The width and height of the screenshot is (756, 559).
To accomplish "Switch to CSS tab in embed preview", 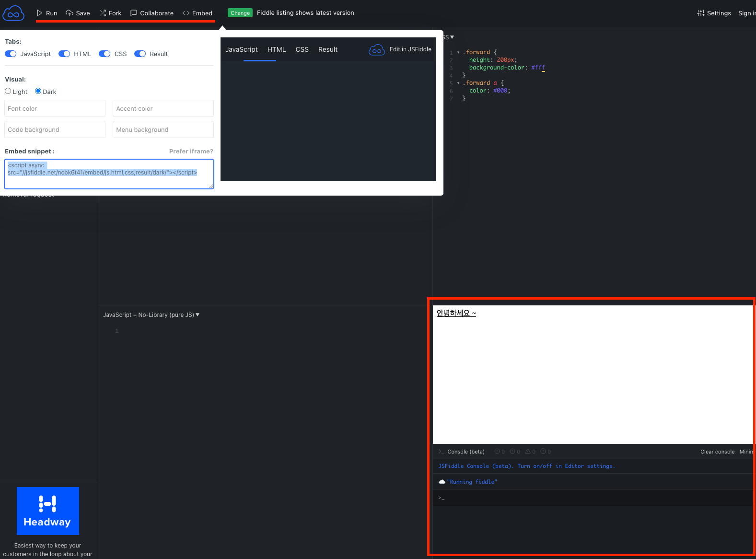I will pos(302,49).
